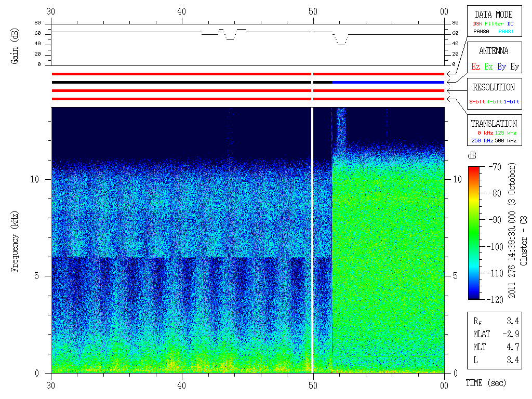Click the Gain (dB) axis label
The image size is (532, 399).
15,46
